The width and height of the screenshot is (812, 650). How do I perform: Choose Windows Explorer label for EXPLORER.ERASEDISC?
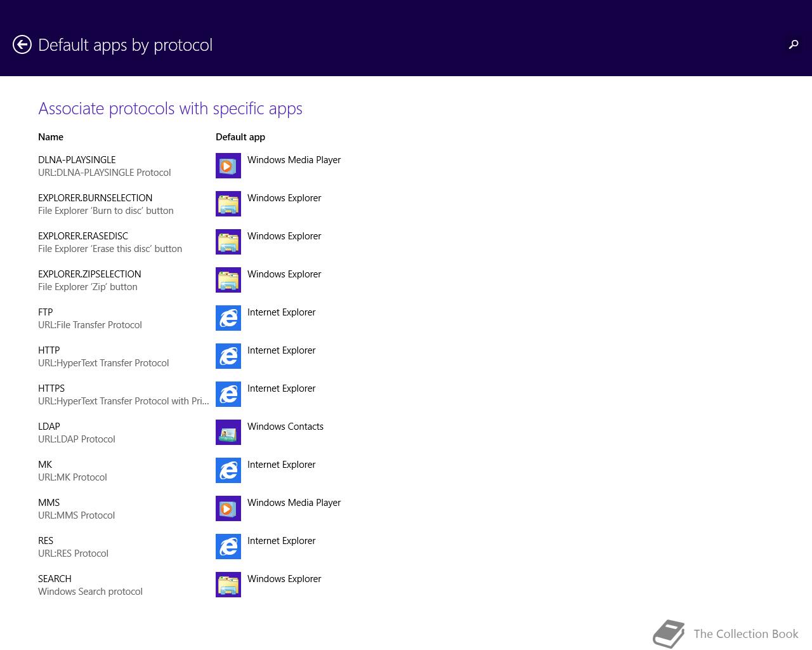coord(284,236)
